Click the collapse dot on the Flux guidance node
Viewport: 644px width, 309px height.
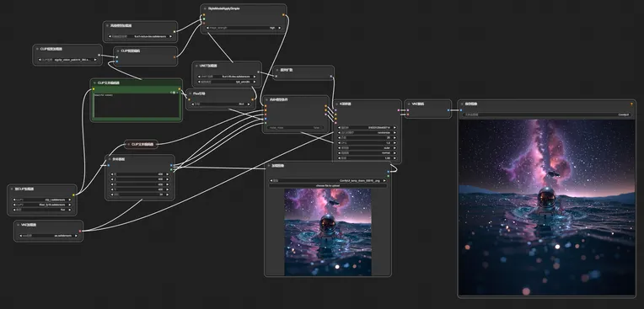pyautogui.click(x=191, y=93)
